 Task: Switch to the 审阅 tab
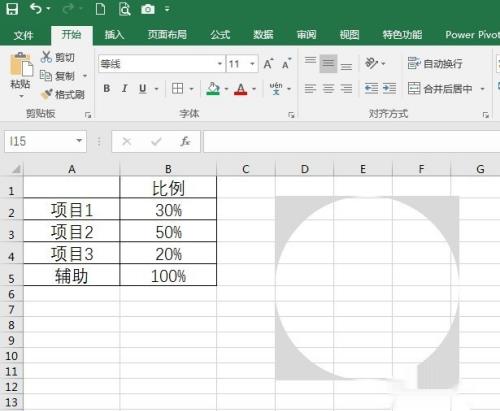306,35
